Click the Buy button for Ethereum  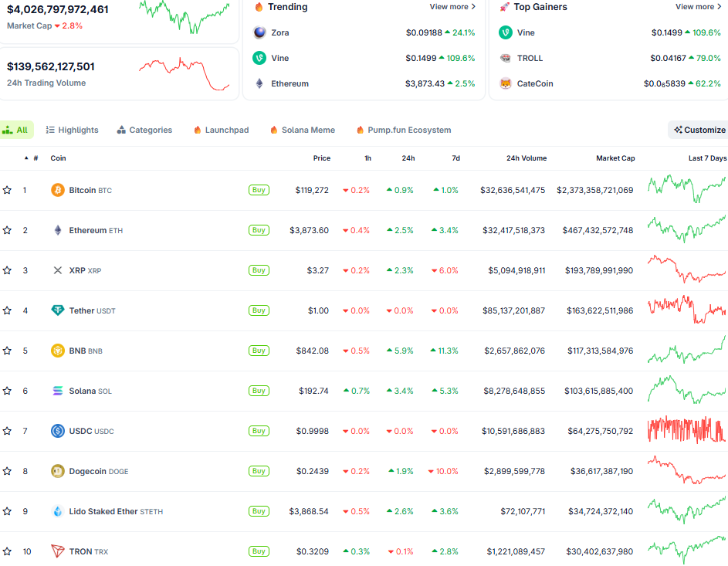(259, 230)
